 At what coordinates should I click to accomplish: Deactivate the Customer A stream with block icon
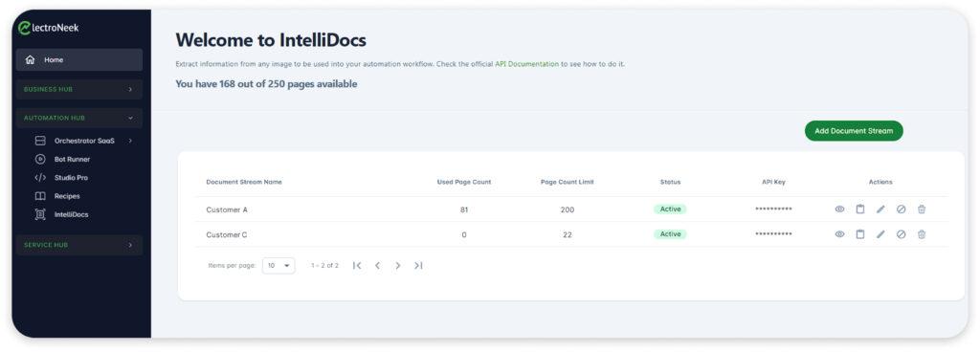(901, 209)
